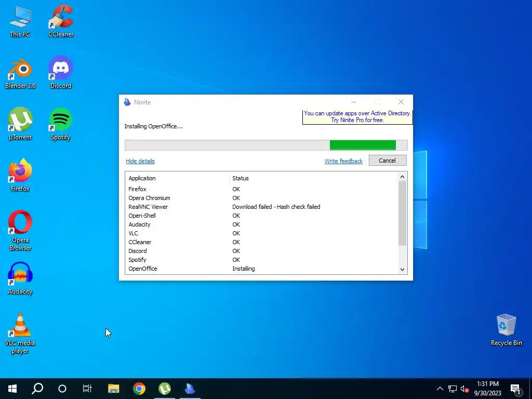Image resolution: width=532 pixels, height=399 pixels.
Task: Switch to Ninite taskbar button
Action: tap(190, 389)
